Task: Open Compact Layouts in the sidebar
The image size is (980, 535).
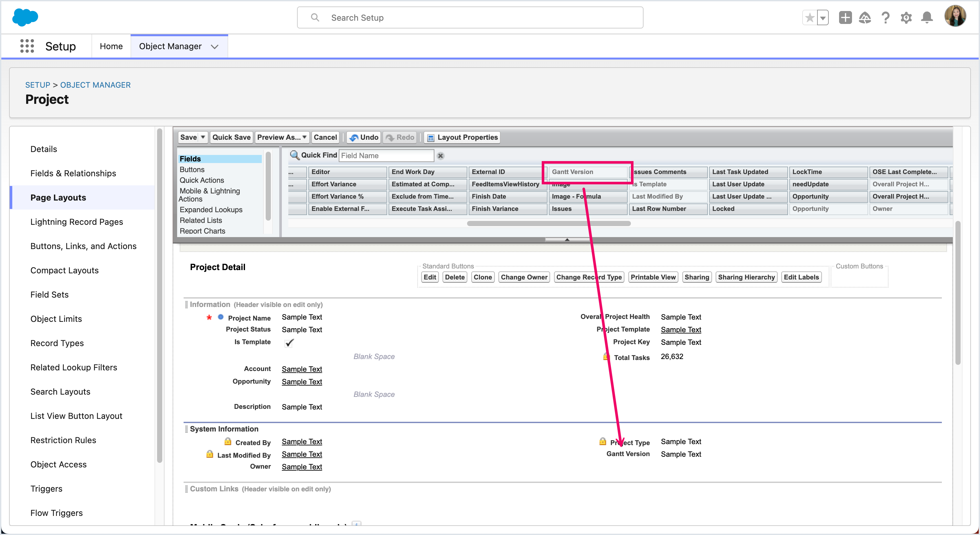Action: tap(64, 270)
